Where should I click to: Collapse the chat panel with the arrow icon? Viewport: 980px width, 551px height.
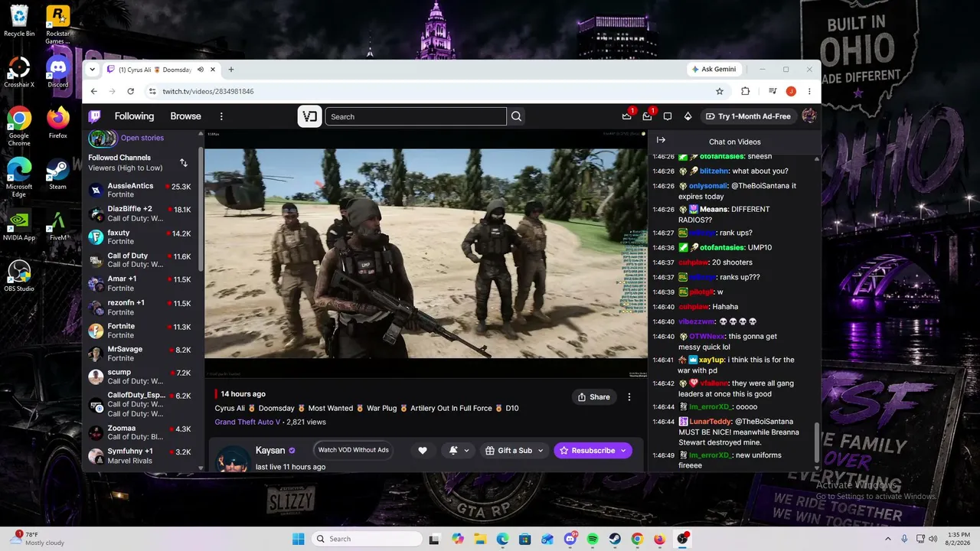[x=661, y=140]
